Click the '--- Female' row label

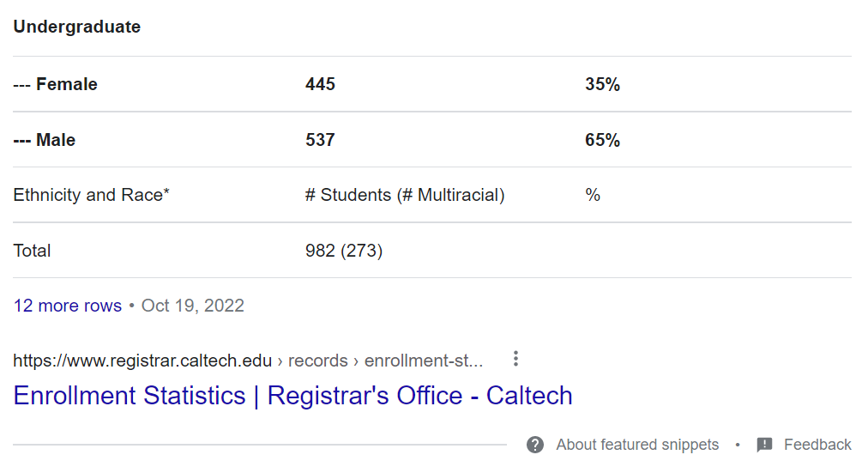(x=56, y=84)
